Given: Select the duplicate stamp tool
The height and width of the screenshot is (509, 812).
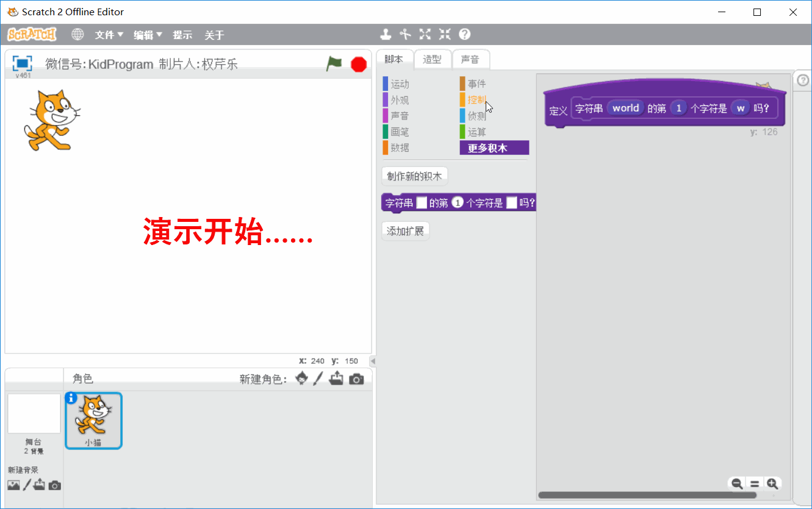Looking at the screenshot, I should pos(386,34).
